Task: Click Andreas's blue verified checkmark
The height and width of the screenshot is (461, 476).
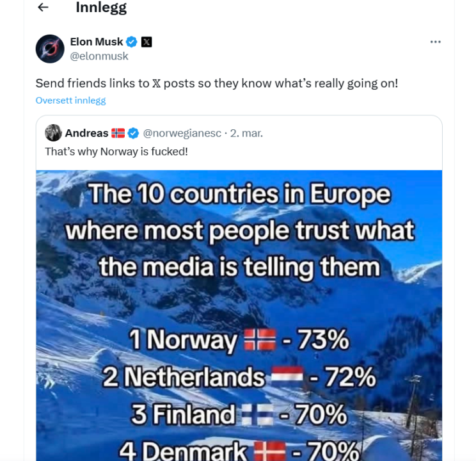Action: coord(133,133)
